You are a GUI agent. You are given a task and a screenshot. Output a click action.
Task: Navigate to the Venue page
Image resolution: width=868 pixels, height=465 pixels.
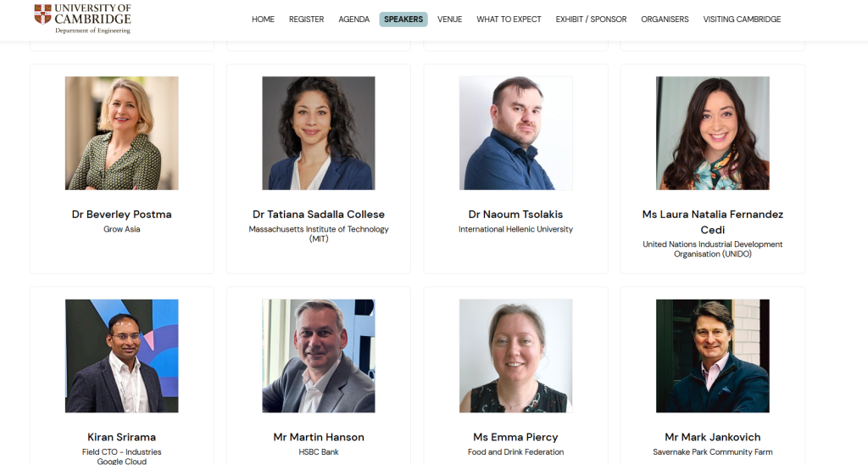449,20
